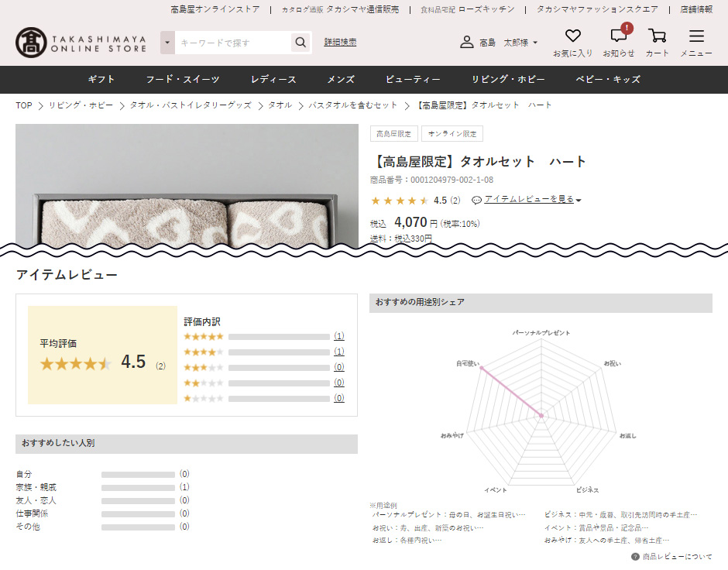Open the お気に入り heart icon
Image resolution: width=728 pixels, height=570 pixels.
572,36
